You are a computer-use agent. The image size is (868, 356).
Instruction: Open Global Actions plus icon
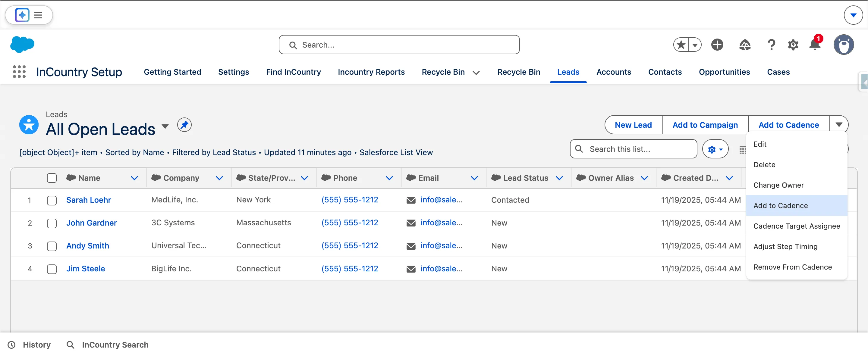[717, 45]
